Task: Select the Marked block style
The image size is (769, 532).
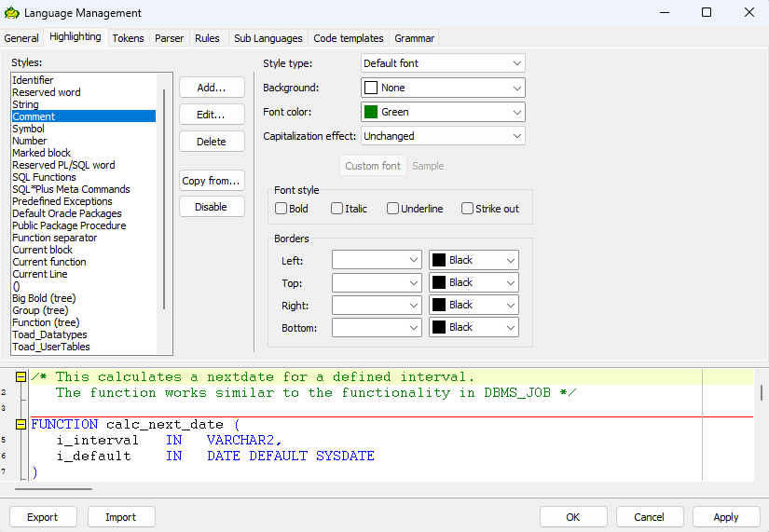Action: (84, 153)
